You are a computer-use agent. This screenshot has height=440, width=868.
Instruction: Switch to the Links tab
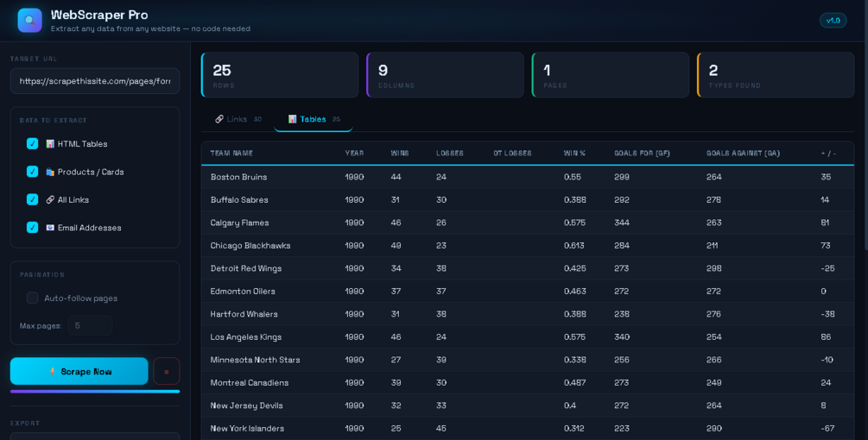click(x=238, y=119)
